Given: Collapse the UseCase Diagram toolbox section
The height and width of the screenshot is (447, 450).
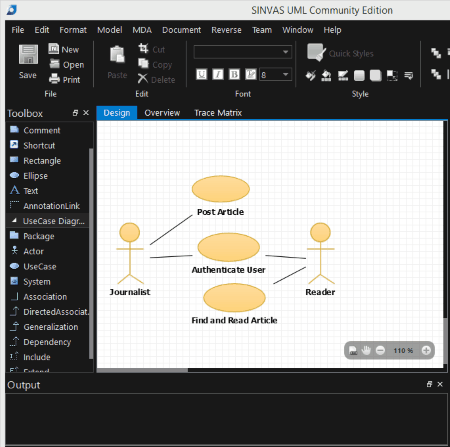Looking at the screenshot, I should click(14, 220).
